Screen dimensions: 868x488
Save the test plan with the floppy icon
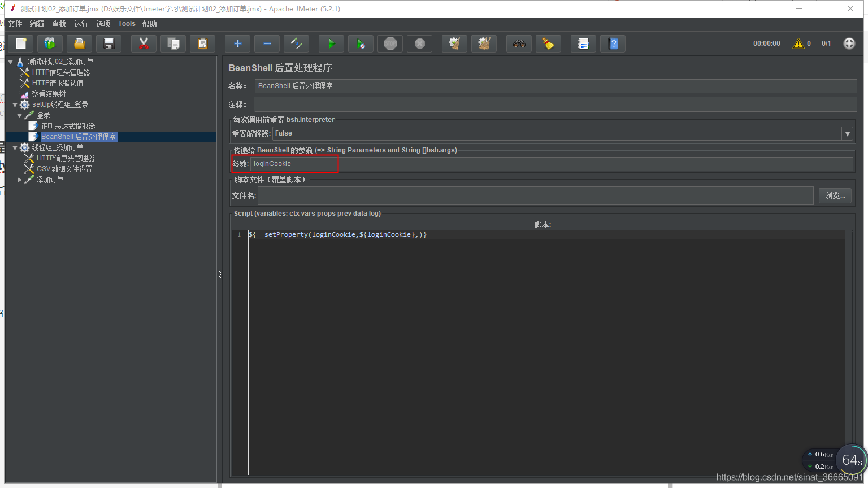(x=109, y=43)
